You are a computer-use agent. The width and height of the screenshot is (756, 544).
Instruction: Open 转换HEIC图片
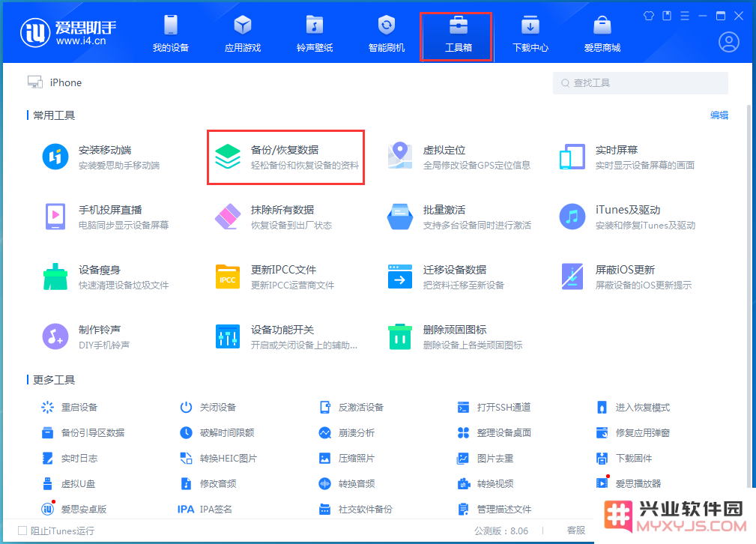[219, 459]
